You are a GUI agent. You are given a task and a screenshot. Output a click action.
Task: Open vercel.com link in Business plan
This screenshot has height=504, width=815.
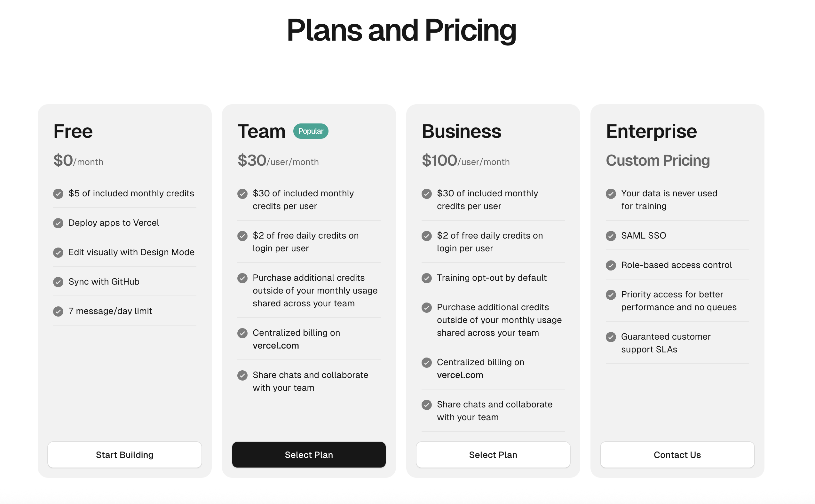(460, 375)
